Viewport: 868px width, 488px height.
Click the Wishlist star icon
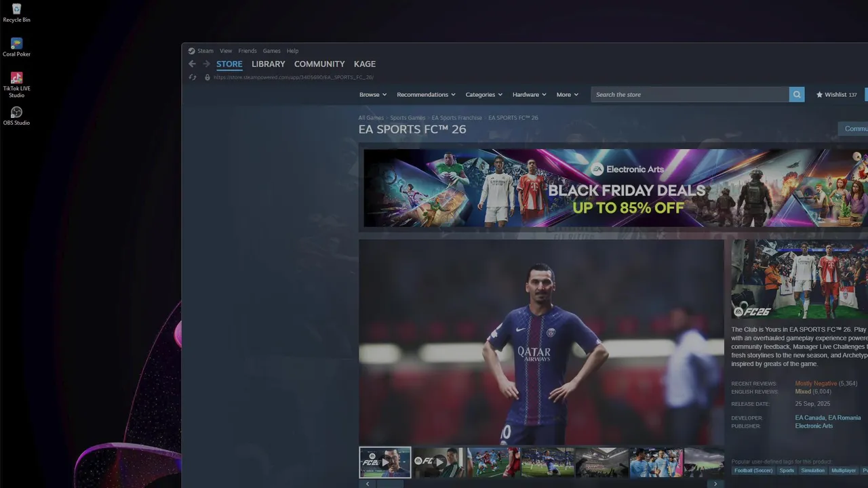[x=819, y=95]
